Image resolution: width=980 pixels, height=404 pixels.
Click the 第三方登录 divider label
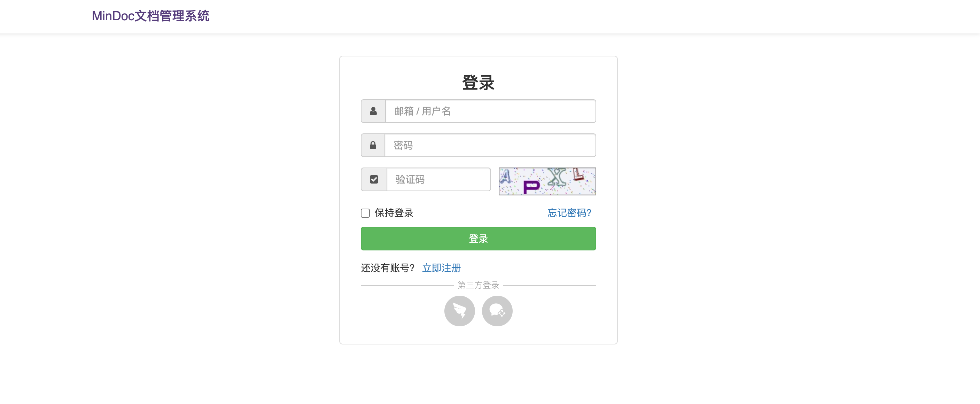click(478, 285)
